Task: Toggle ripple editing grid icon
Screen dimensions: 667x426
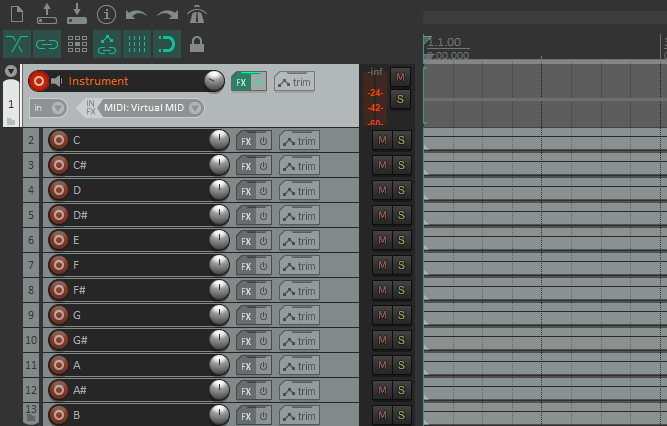Action: coord(76,44)
